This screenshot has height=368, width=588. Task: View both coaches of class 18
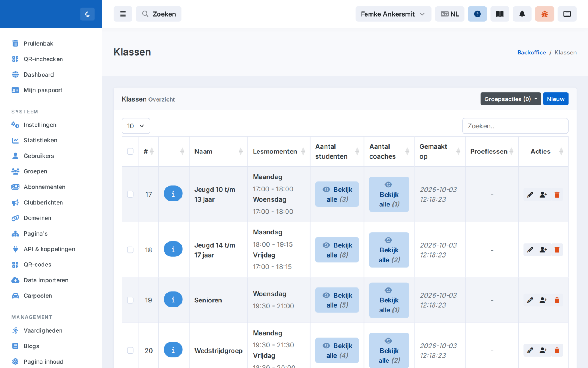pos(389,250)
